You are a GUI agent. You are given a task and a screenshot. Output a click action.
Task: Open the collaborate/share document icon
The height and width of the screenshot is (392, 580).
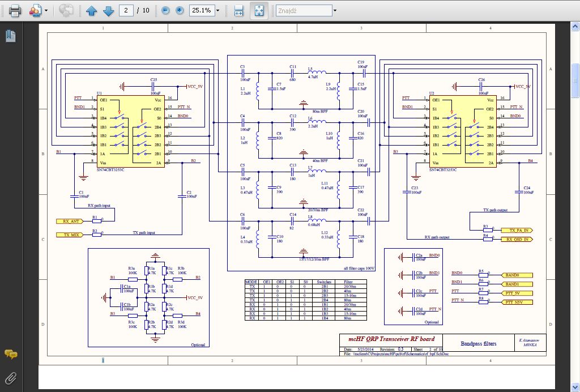click(x=35, y=10)
